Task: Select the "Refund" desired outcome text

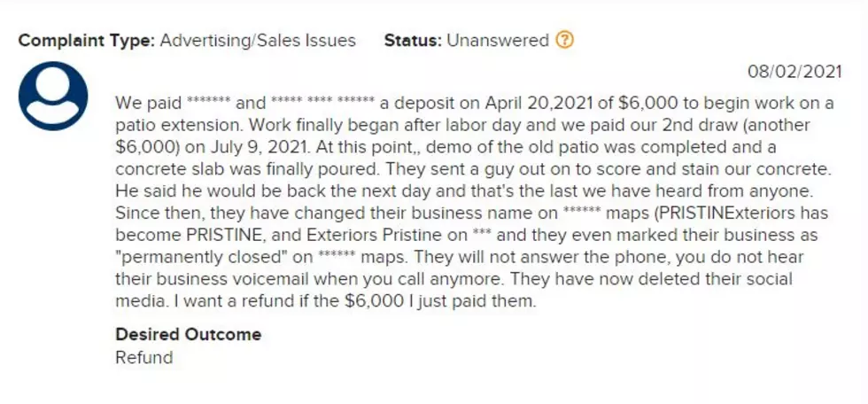Action: [143, 358]
